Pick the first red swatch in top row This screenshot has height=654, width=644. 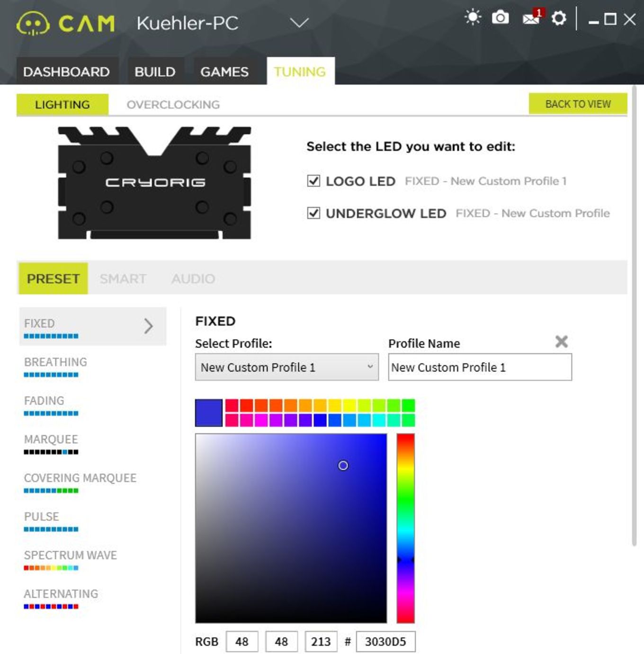(x=232, y=405)
